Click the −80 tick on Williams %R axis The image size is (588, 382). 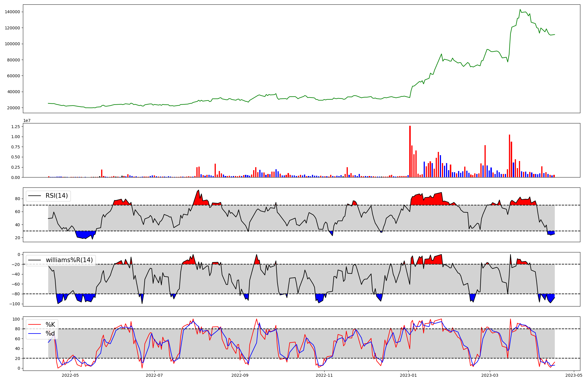click(15, 294)
